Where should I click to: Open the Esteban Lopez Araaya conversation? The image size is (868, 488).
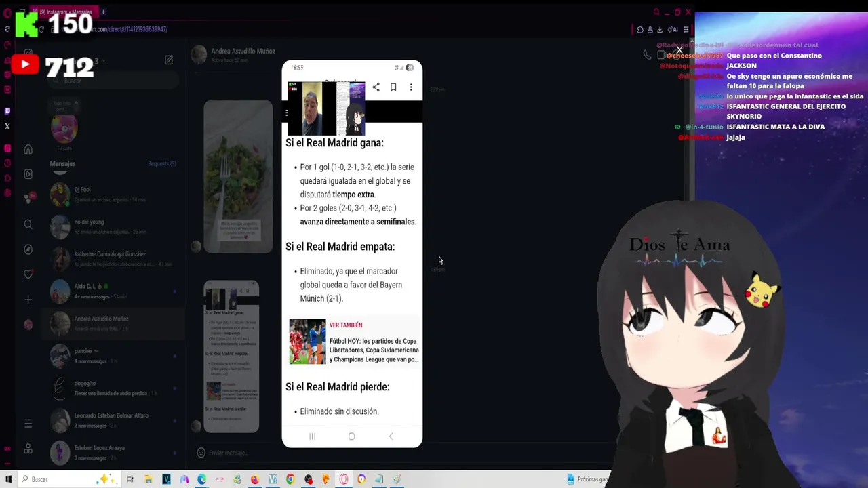pos(113,453)
